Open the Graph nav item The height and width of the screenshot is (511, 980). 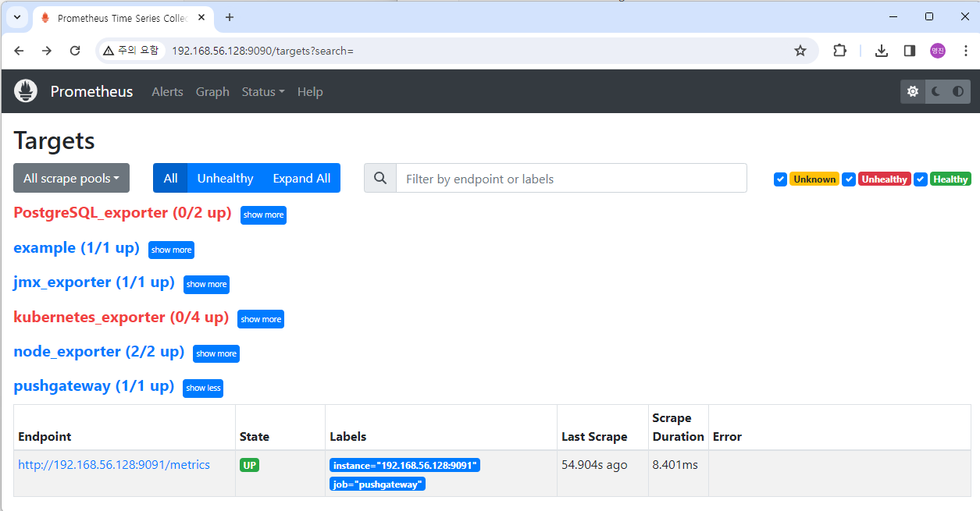[x=212, y=91]
